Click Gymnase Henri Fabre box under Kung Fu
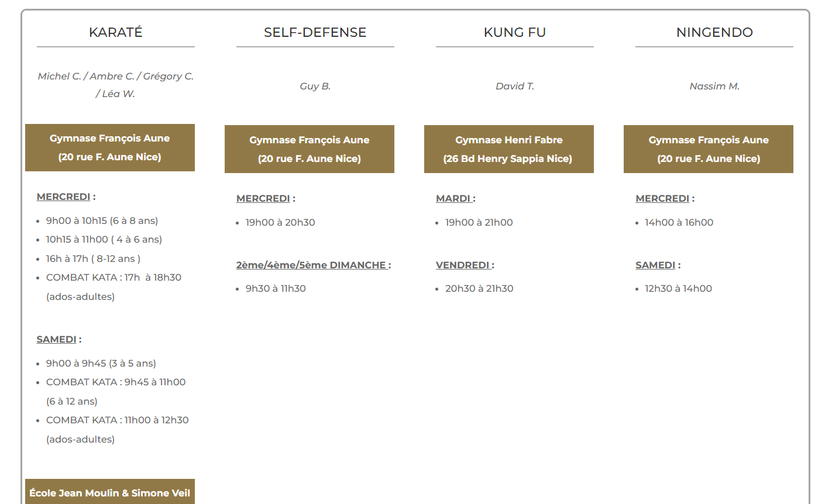The image size is (832, 504). coord(509,149)
